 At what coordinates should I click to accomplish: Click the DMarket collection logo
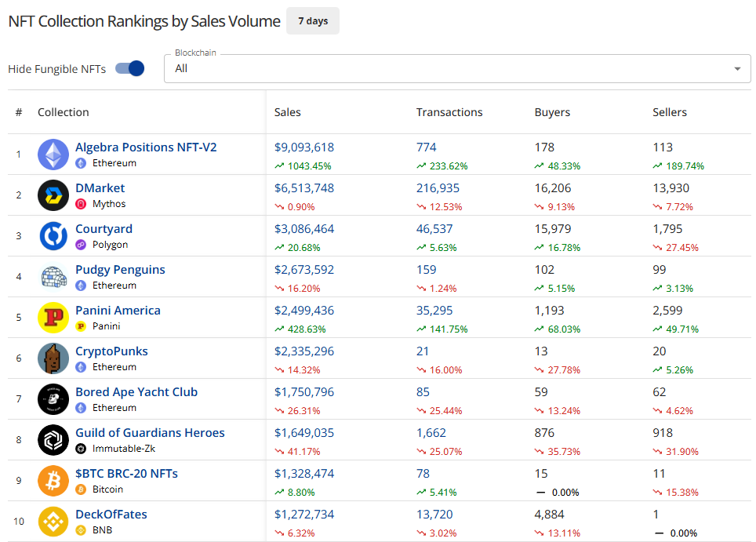(x=53, y=195)
